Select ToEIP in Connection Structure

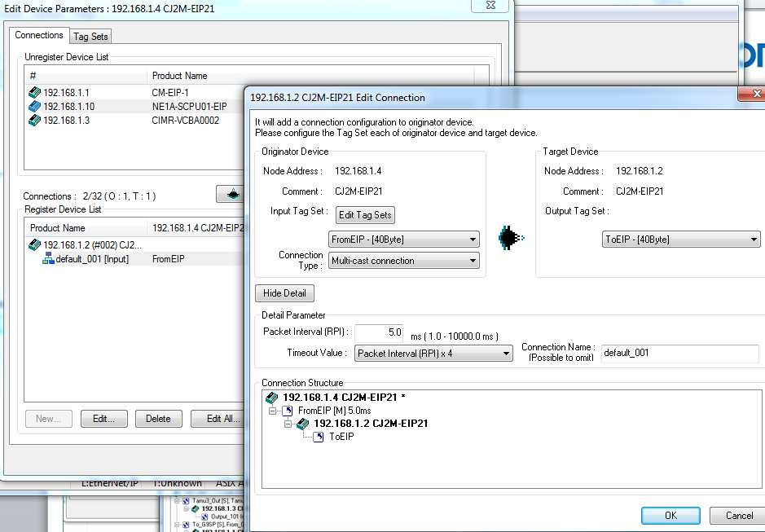(x=341, y=437)
